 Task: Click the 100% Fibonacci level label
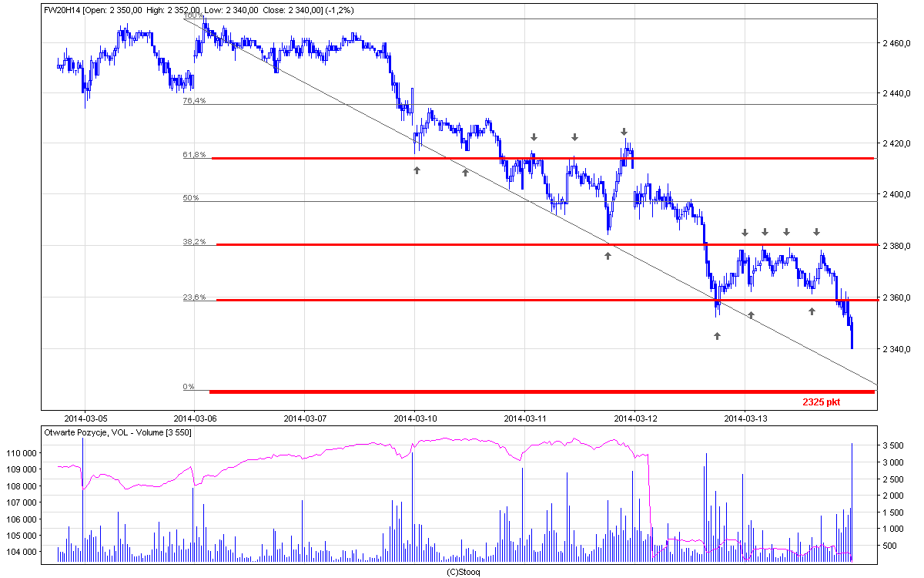coord(192,15)
